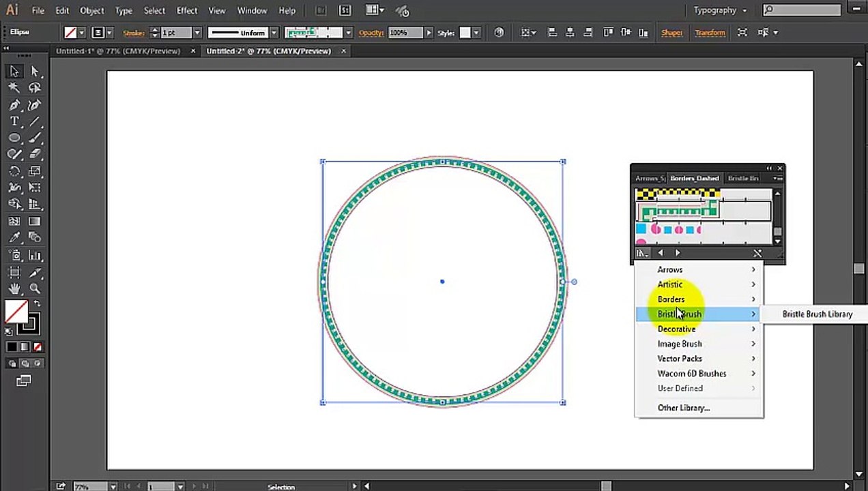Select the Free Transform tool
This screenshot has height=491, width=868.
coord(35,188)
